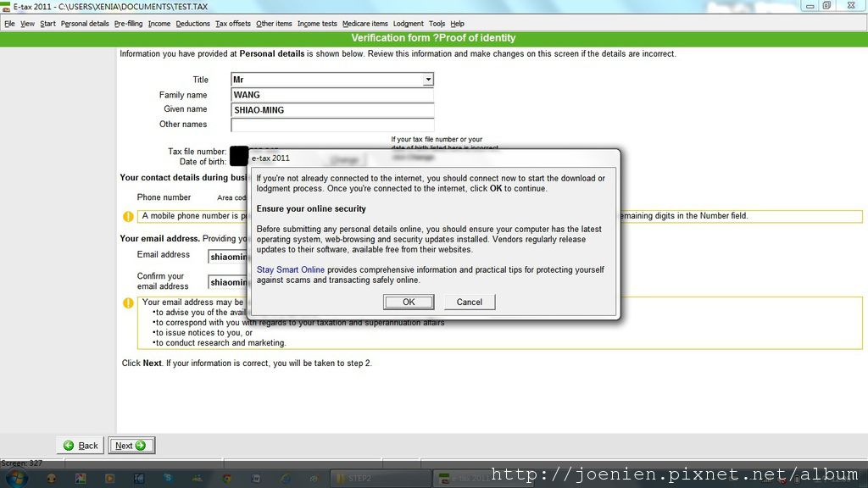Go to the previous screen with Back
Screen dimensions: 868x488
coord(81,446)
